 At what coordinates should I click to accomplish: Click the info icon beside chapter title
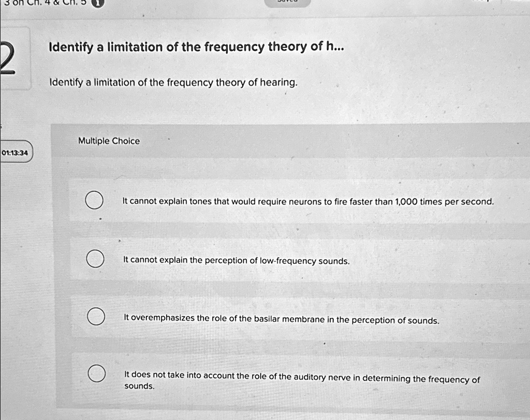(x=98, y=3)
